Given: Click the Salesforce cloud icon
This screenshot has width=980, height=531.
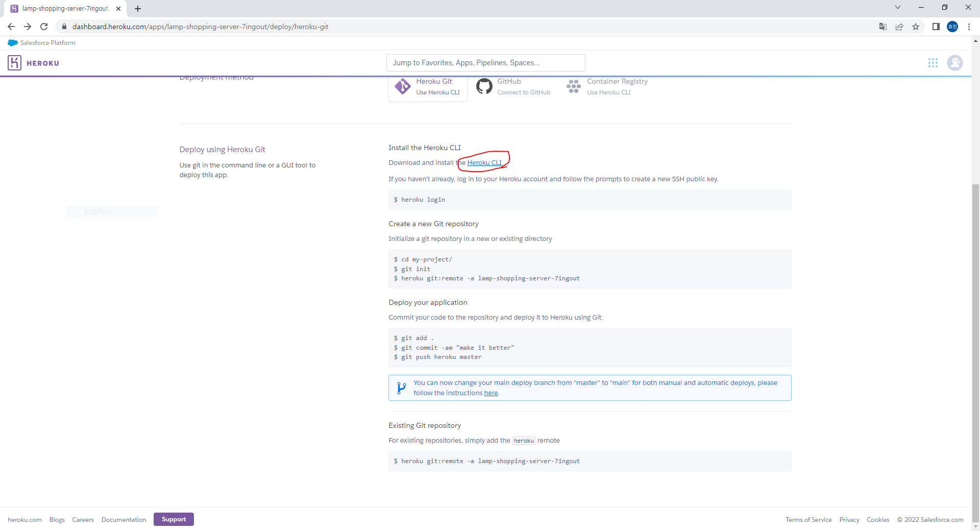Looking at the screenshot, I should [x=13, y=43].
